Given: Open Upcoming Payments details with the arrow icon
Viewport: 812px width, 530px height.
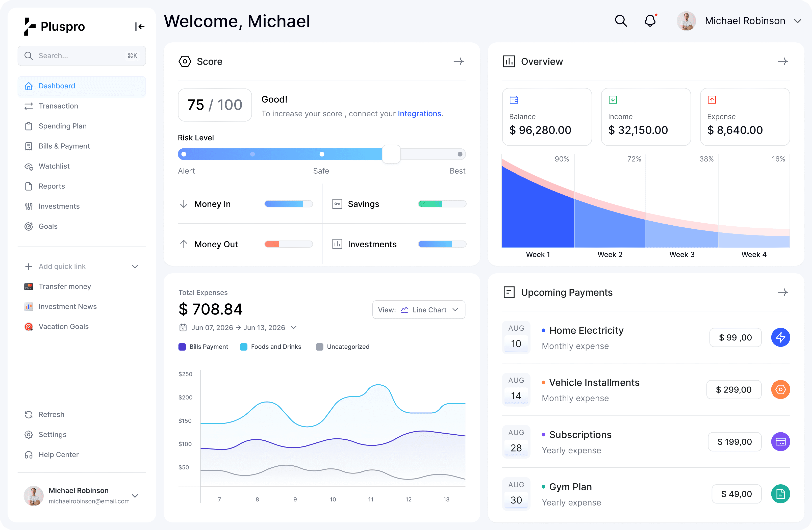Looking at the screenshot, I should point(784,292).
